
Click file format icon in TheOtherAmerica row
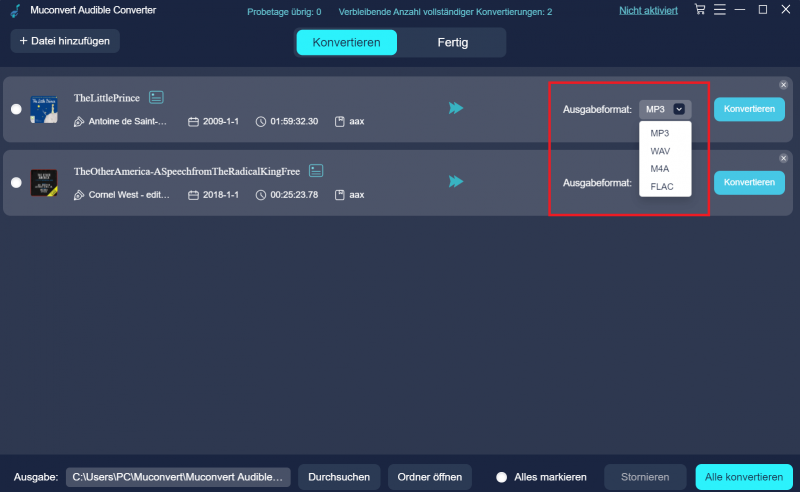pyautogui.click(x=339, y=195)
